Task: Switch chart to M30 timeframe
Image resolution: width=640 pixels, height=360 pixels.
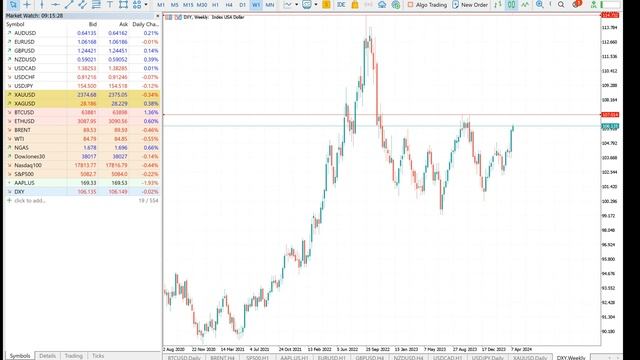Action: 202,5
